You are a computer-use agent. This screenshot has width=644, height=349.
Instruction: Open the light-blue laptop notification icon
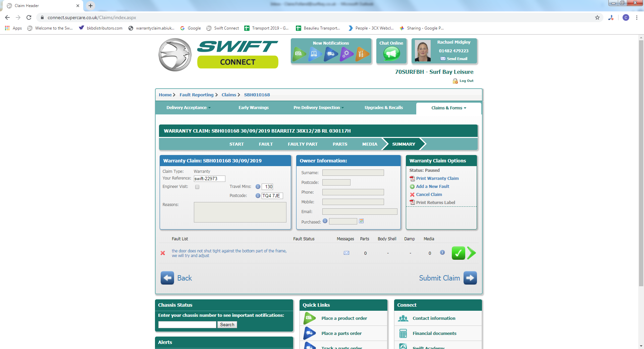315,54
